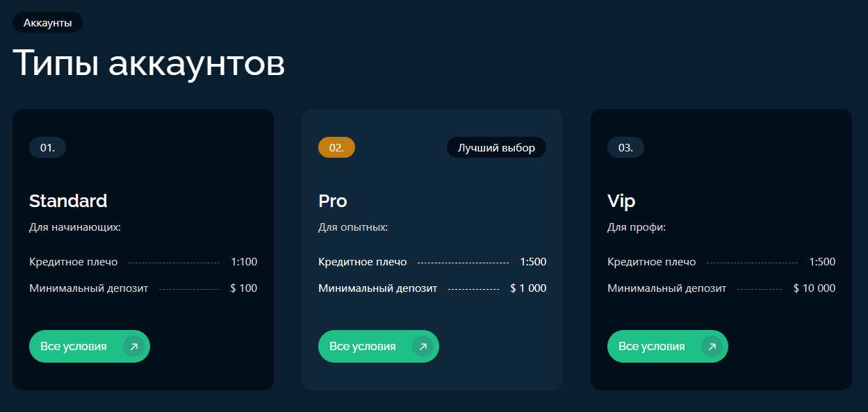Click Кредитное плечо label on Vip card
This screenshot has height=412, width=868.
point(651,262)
